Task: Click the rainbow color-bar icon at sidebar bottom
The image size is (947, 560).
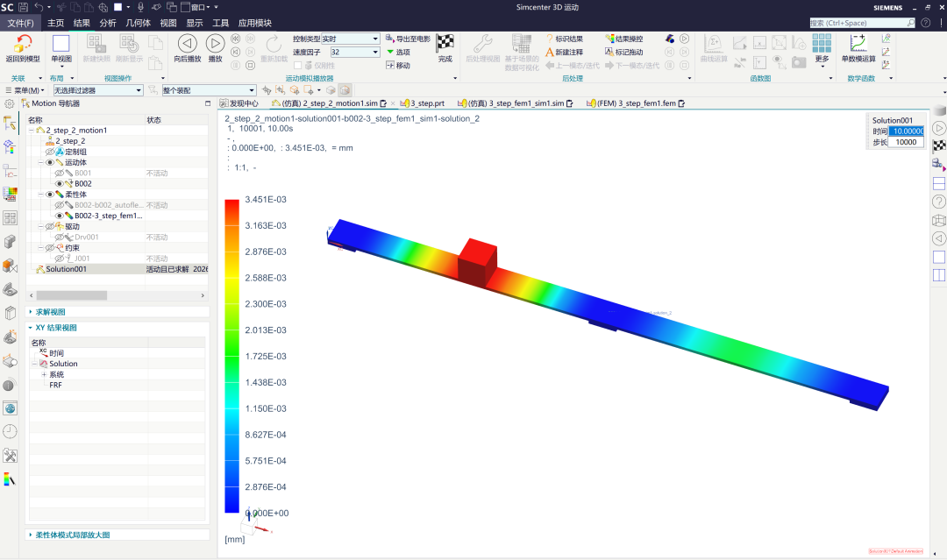Action: click(10, 479)
